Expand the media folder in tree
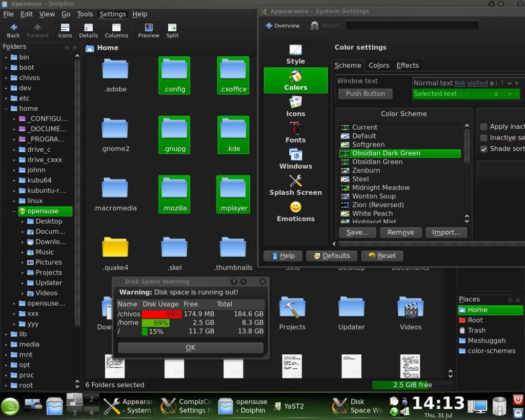Screen dimensions: 525x420 point(6,345)
